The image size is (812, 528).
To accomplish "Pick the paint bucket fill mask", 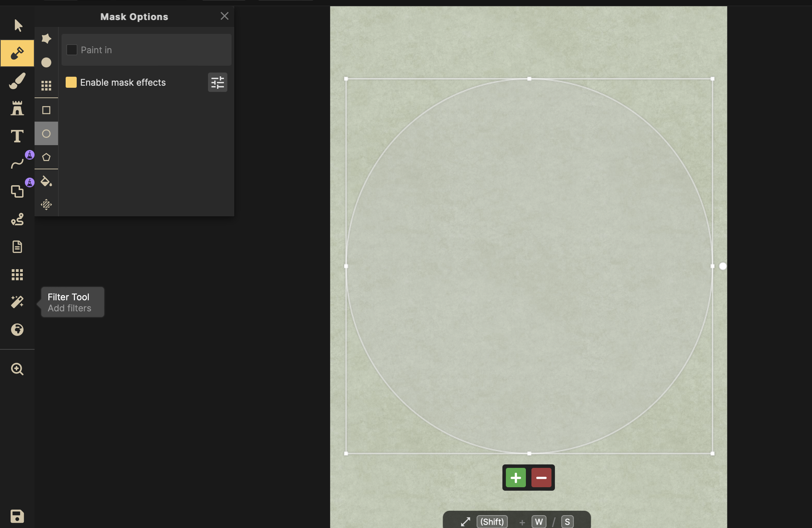I will [46, 181].
